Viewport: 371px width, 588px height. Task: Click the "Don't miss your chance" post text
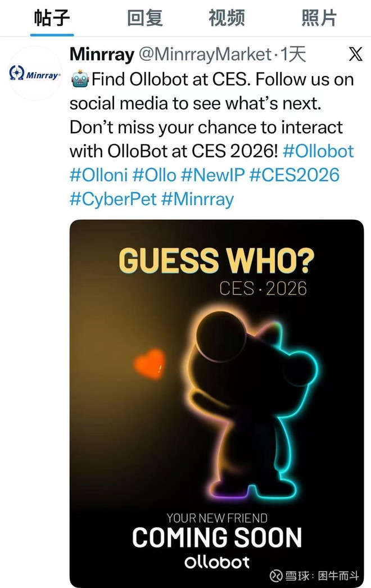click(x=206, y=127)
